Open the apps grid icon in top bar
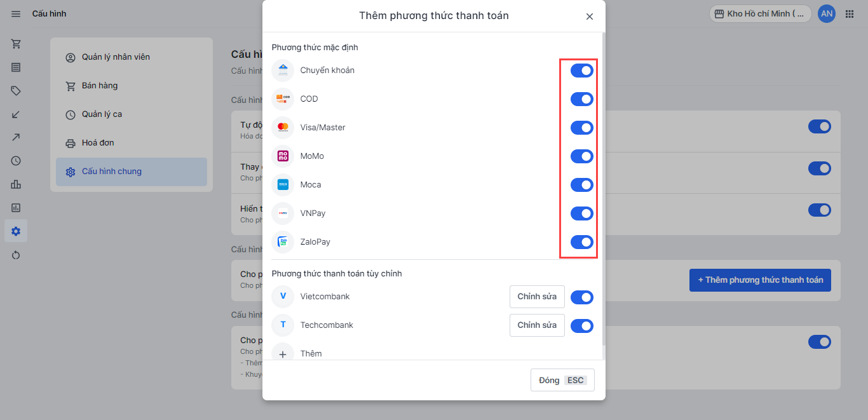This screenshot has width=868, height=420. pos(850,14)
